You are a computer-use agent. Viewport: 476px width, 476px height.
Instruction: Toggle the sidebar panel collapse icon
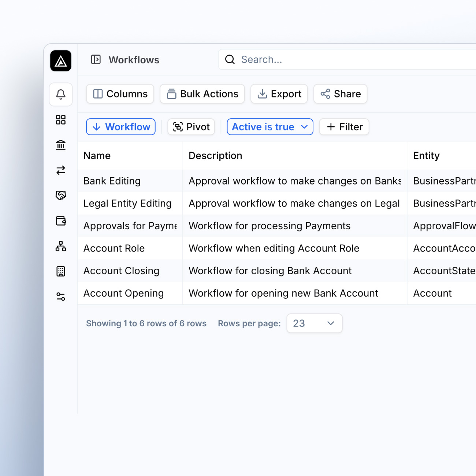96,60
